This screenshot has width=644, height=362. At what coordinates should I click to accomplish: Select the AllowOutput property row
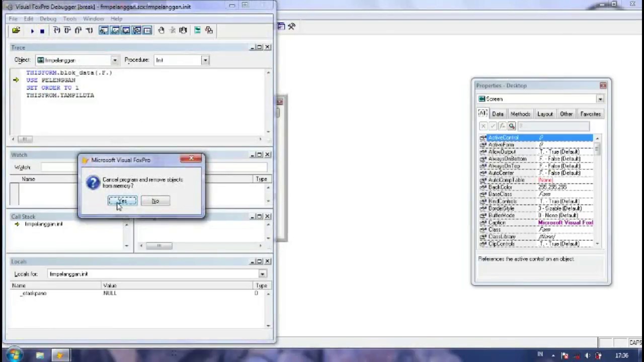point(536,152)
